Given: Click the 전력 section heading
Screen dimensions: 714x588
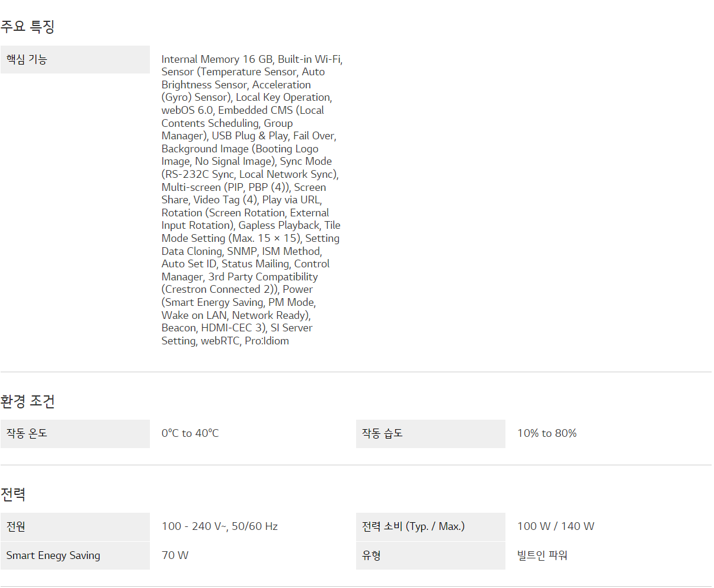Looking at the screenshot, I should (x=13, y=494).
